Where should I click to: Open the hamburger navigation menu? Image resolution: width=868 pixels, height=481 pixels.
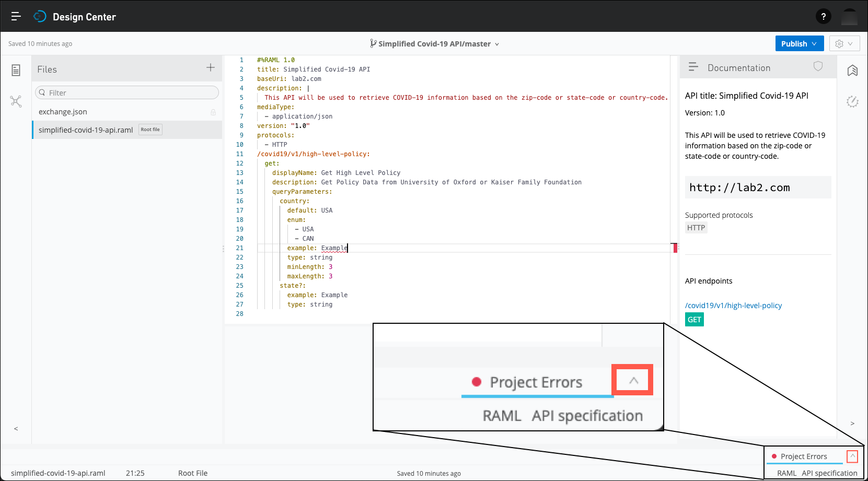[x=16, y=16]
